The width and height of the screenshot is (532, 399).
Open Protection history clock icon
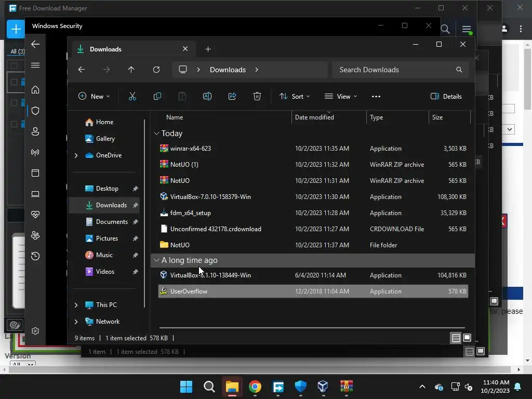[x=35, y=256]
